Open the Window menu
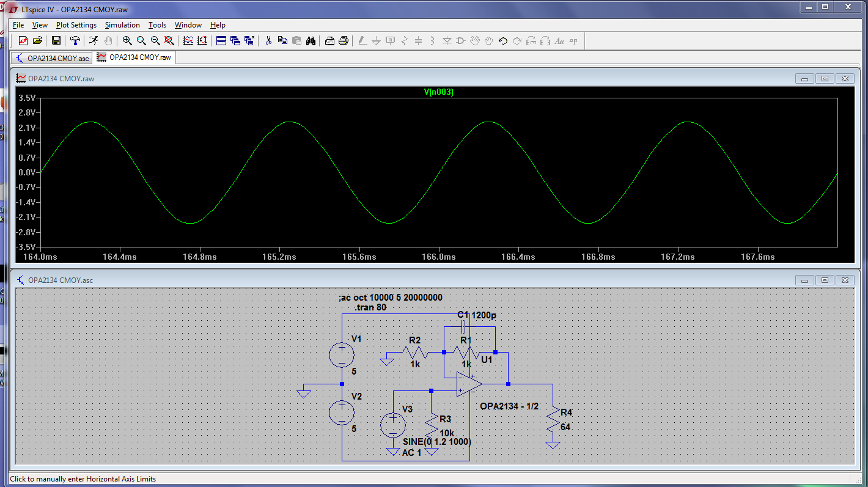This screenshot has width=868, height=487. [188, 25]
